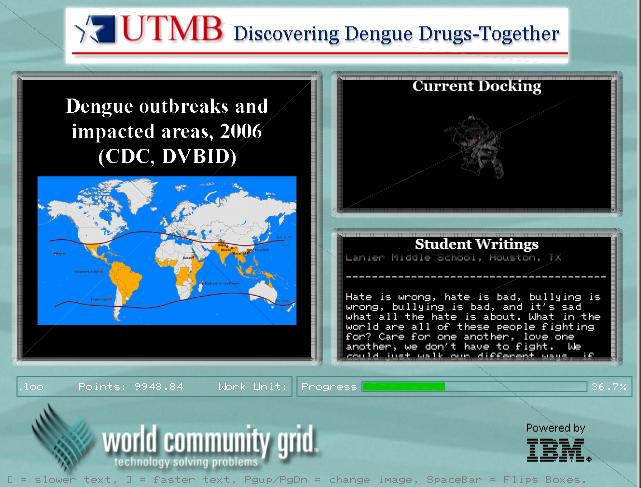Click the 'Hate is wrong, hate is bad' text line
This screenshot has width=641, height=488.
click(x=473, y=297)
